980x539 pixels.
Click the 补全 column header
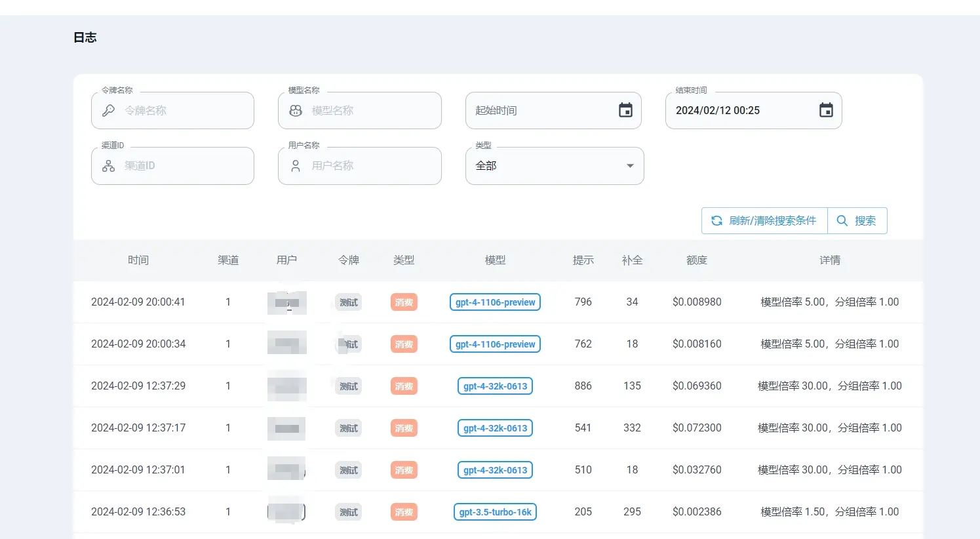click(x=632, y=260)
